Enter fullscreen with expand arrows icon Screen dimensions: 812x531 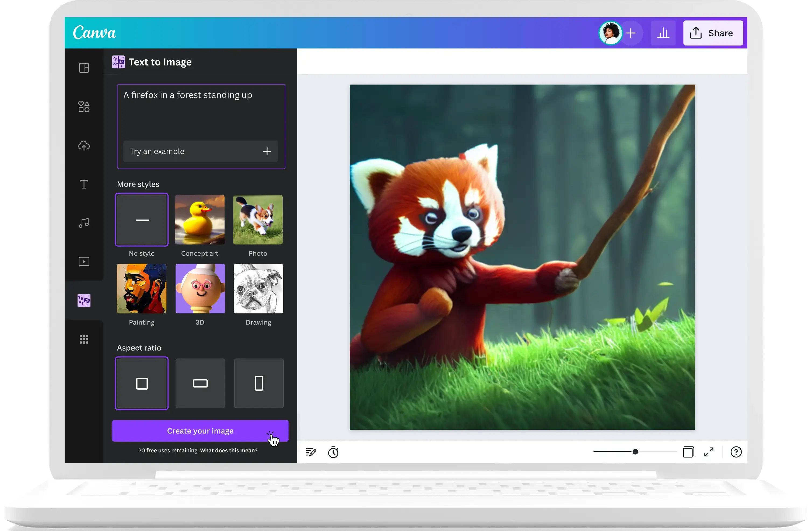point(709,452)
